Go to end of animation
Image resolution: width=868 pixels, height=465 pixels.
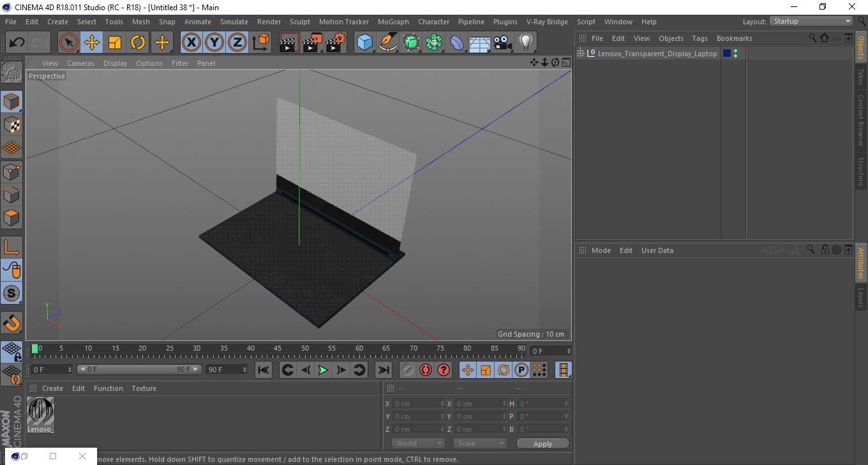click(x=383, y=370)
